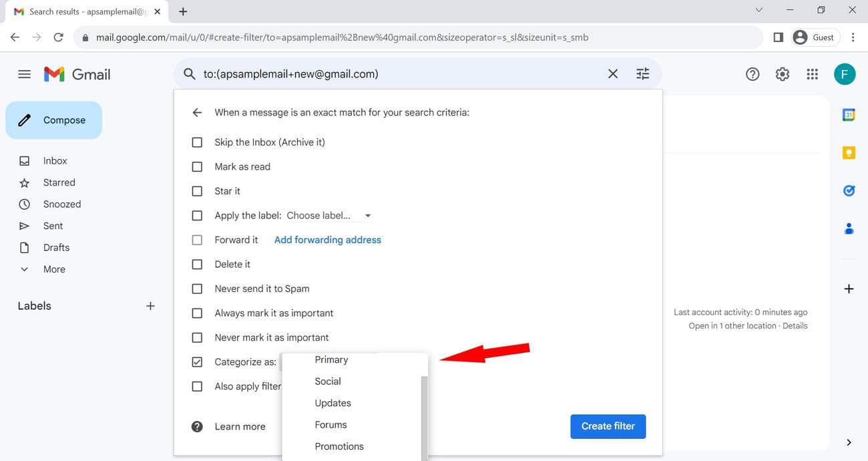
Task: Open the Gmail settings gear
Action: 782,73
